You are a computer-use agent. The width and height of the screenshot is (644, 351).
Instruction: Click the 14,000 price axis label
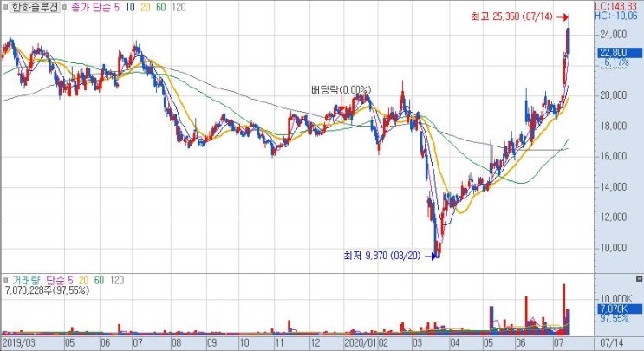coord(613,187)
